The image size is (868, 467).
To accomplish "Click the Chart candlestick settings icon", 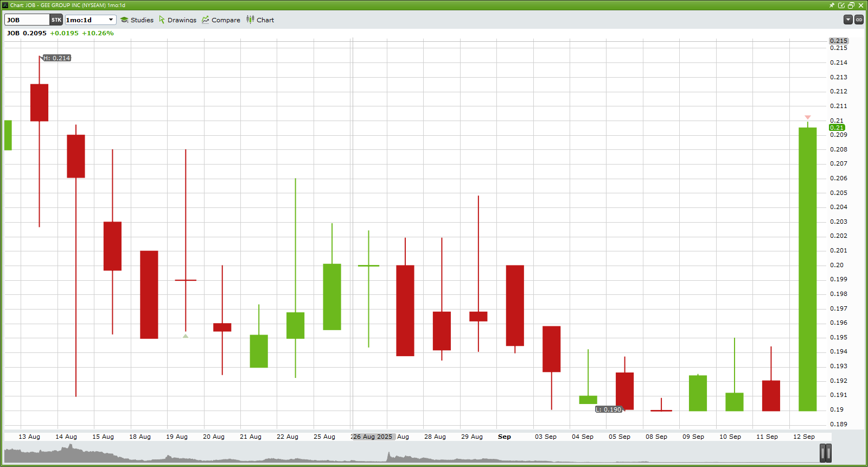I will 250,20.
